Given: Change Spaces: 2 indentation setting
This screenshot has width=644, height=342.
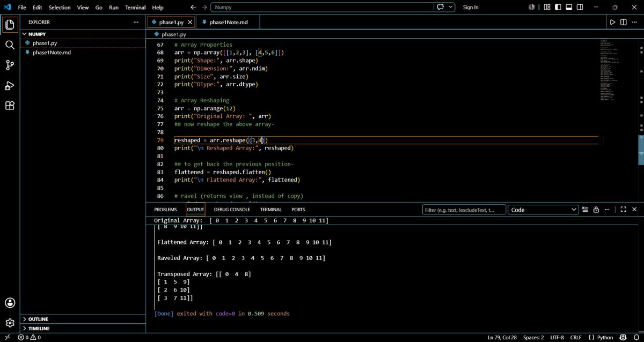Looking at the screenshot, I should click(x=533, y=338).
